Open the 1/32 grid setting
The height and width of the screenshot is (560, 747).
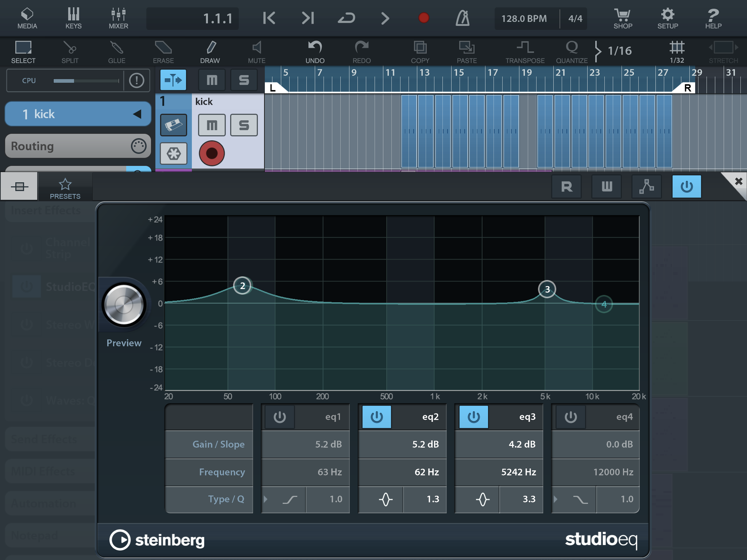click(x=677, y=52)
